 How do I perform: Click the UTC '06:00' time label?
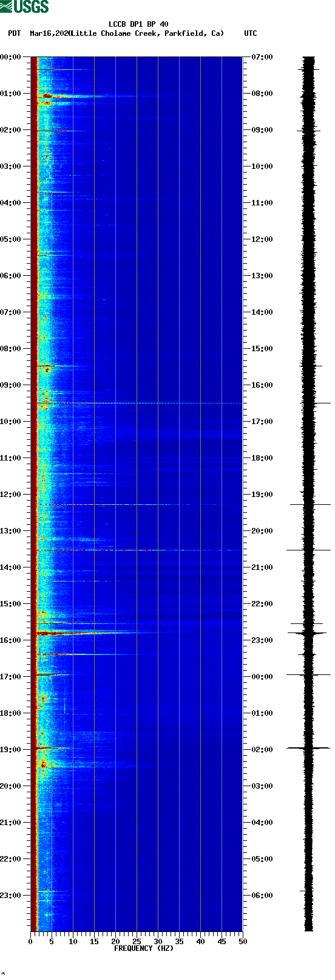pos(262,896)
